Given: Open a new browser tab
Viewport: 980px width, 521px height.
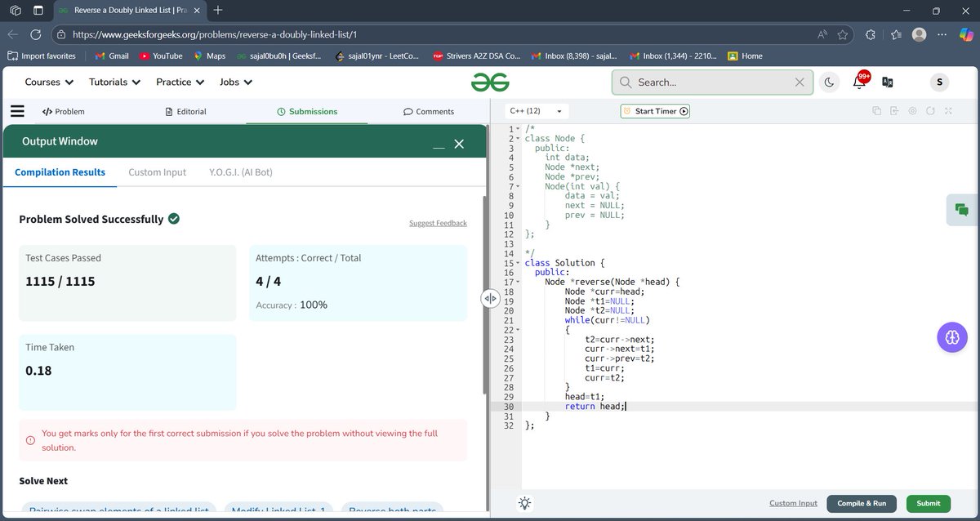Looking at the screenshot, I should pyautogui.click(x=218, y=11).
